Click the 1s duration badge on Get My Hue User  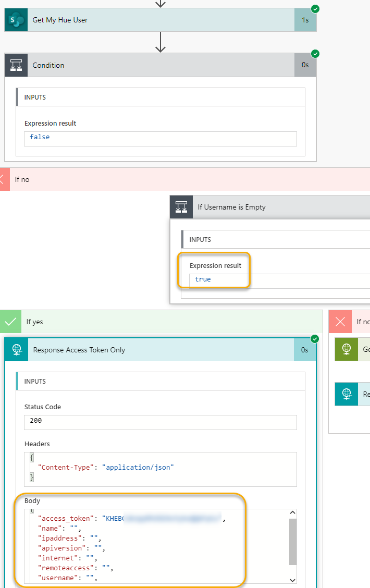point(305,20)
